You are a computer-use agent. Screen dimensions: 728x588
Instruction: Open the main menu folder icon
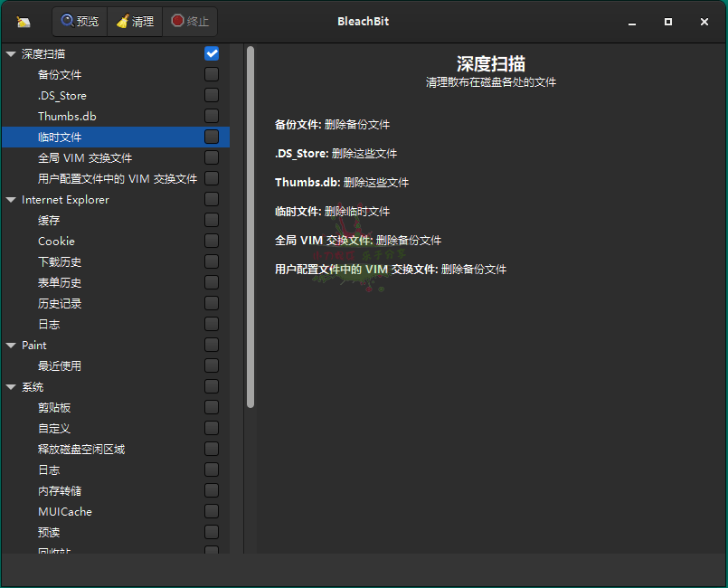point(22,21)
